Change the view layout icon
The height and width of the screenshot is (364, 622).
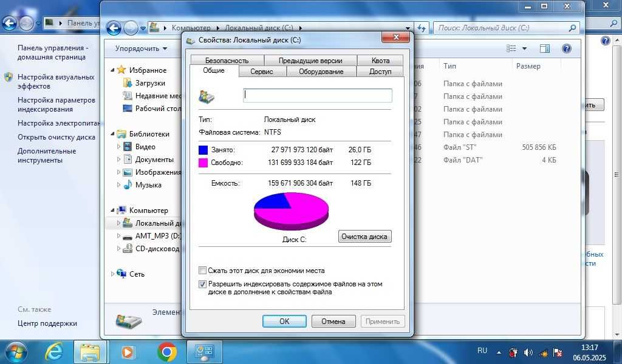point(511,49)
